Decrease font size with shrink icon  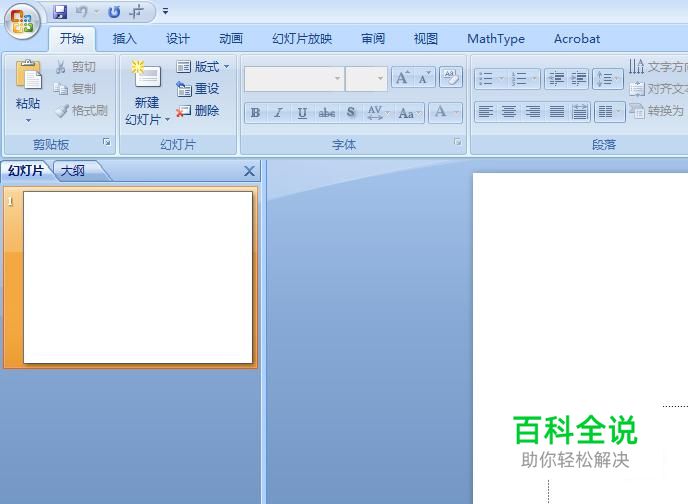[424, 78]
